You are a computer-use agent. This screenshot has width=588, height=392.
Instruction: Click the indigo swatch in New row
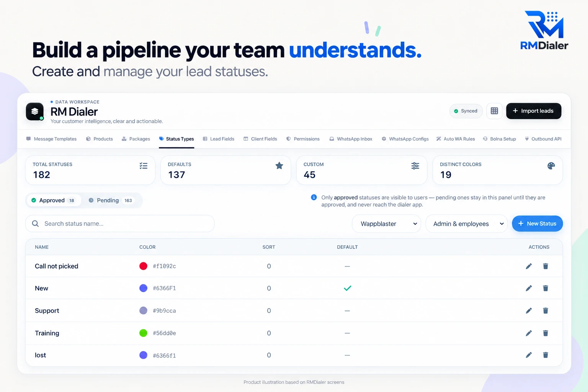[144, 288]
